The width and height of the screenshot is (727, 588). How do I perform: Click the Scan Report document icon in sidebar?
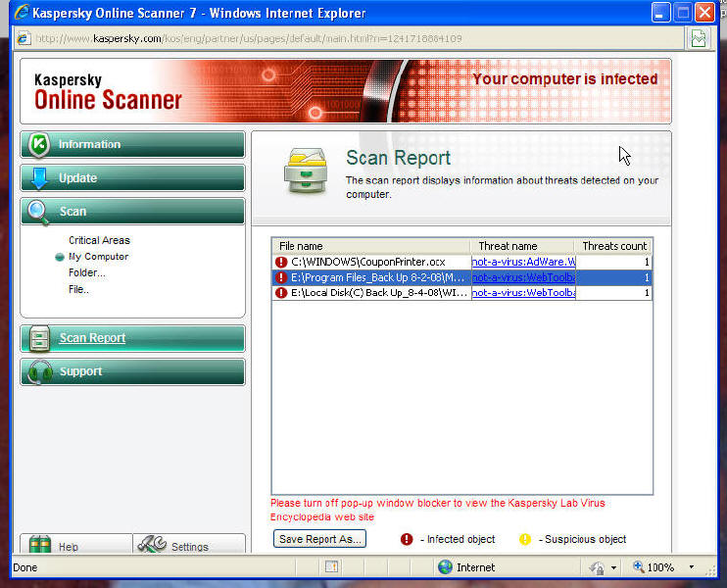(x=39, y=338)
